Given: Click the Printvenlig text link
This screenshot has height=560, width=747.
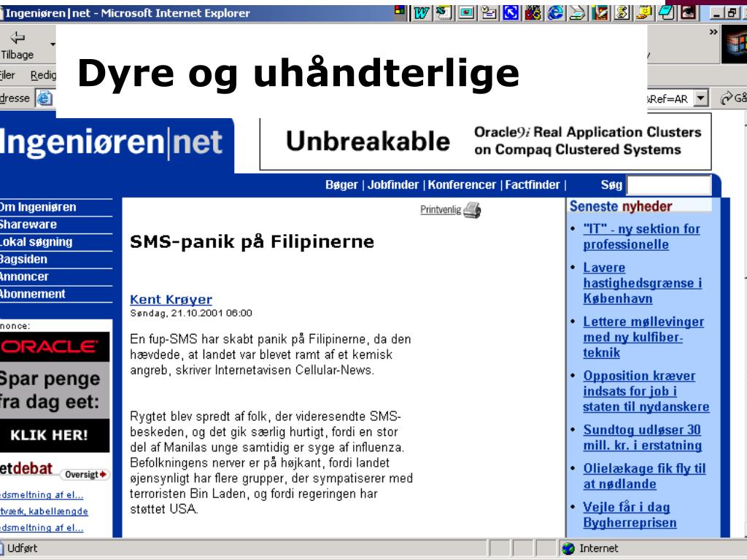Looking at the screenshot, I should (x=440, y=210).
